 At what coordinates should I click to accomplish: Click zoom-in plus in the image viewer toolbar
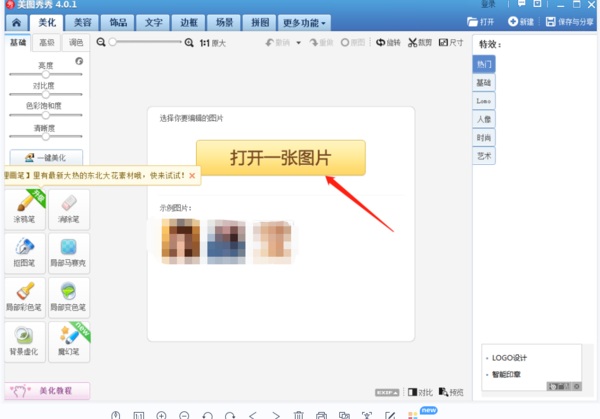click(161, 415)
